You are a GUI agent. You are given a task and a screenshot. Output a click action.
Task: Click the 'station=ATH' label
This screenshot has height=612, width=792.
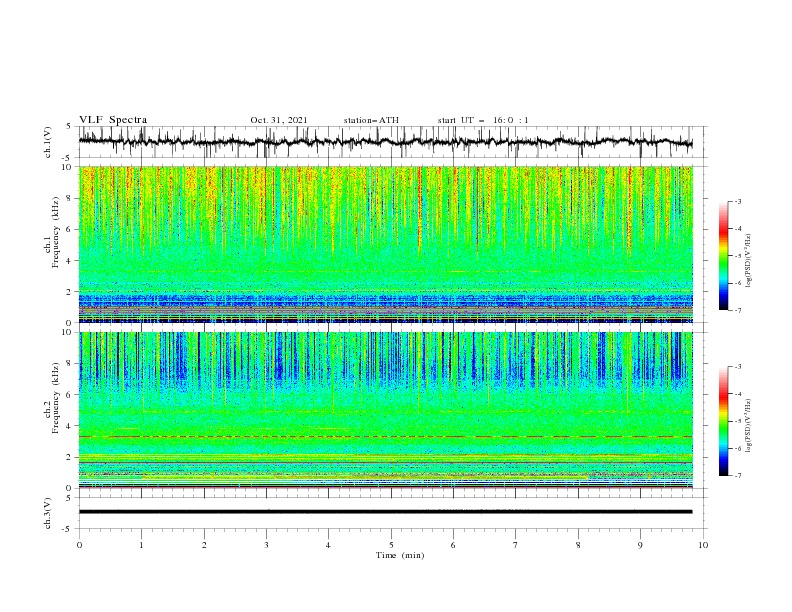[371, 120]
